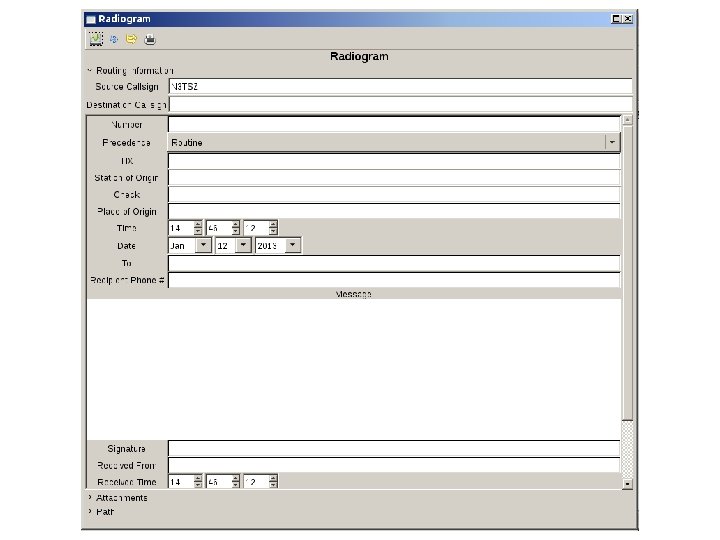Click the Destination Callsign field
This screenshot has height=540, width=720.
[x=400, y=104]
